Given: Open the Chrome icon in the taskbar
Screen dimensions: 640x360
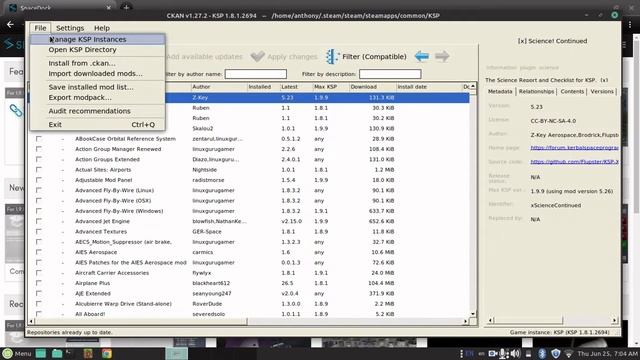Looking at the screenshot, I should pyautogui.click(x=107, y=353).
